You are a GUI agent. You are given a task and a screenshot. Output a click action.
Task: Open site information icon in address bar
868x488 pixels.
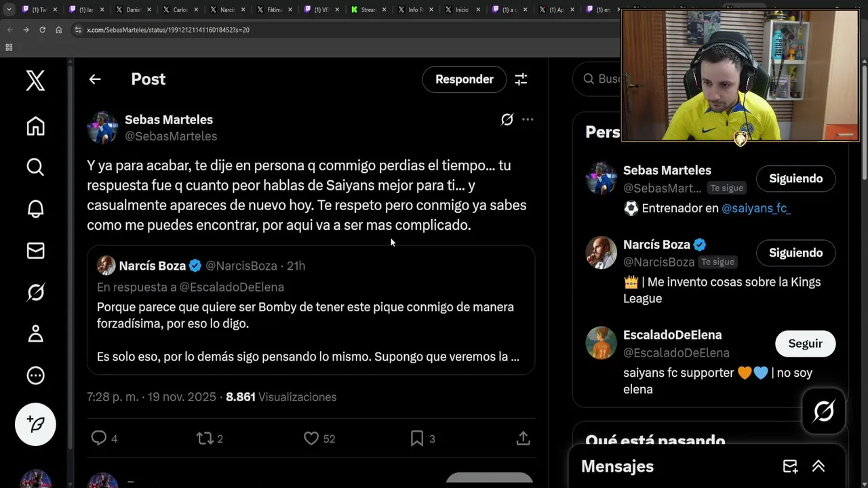point(78,30)
